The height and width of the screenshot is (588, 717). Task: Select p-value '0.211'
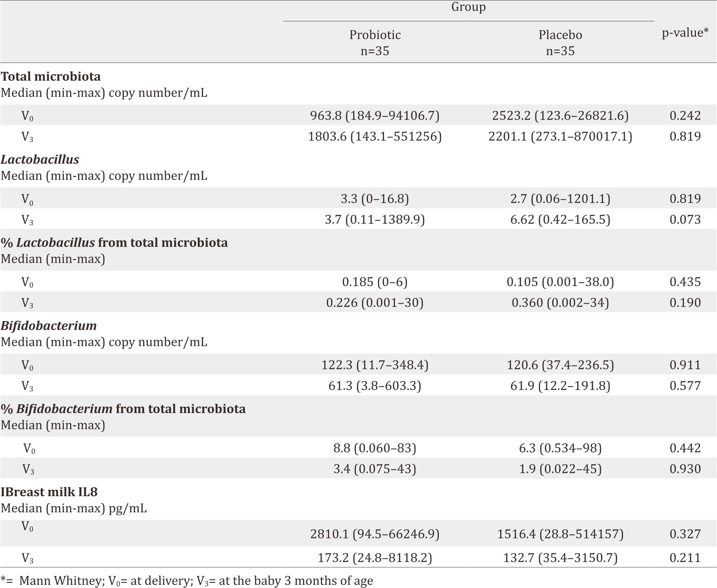(x=685, y=558)
